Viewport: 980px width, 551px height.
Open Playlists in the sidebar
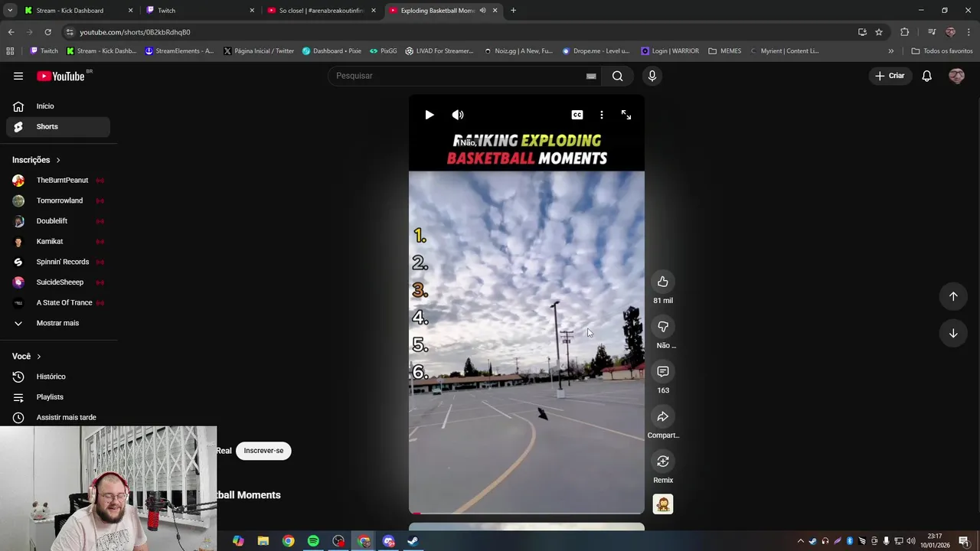[x=58, y=397]
